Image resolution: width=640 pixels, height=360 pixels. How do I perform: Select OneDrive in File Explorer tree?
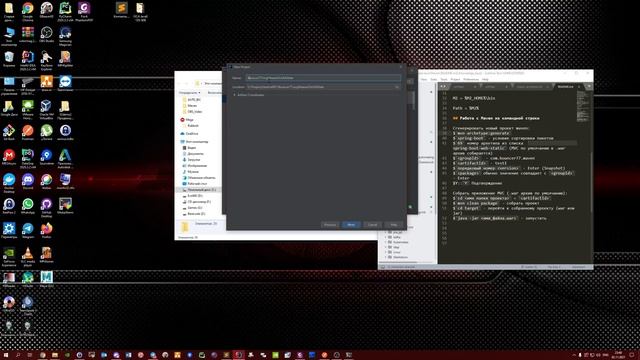(x=192, y=133)
